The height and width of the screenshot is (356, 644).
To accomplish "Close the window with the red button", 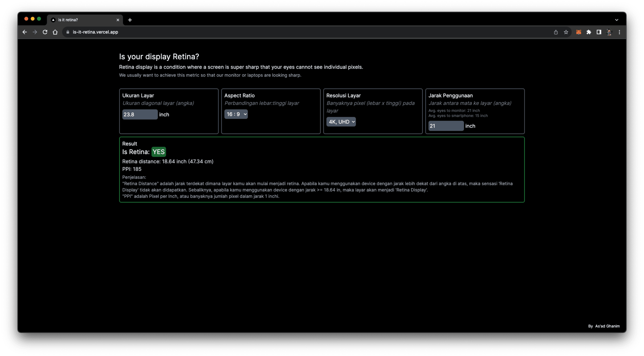I will tap(26, 19).
